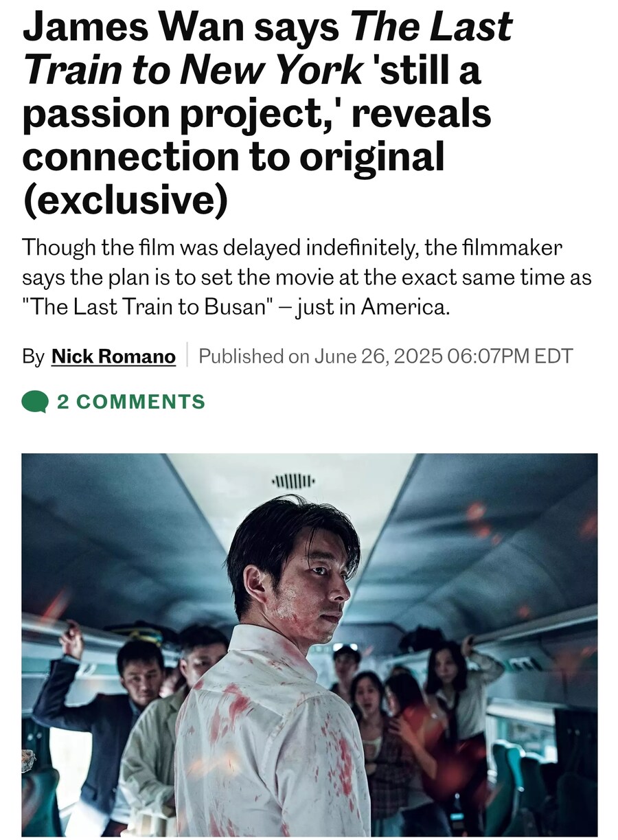The image size is (618, 840).
Task: Open author Nick Romano's profile link
Action: pyautogui.click(x=113, y=356)
